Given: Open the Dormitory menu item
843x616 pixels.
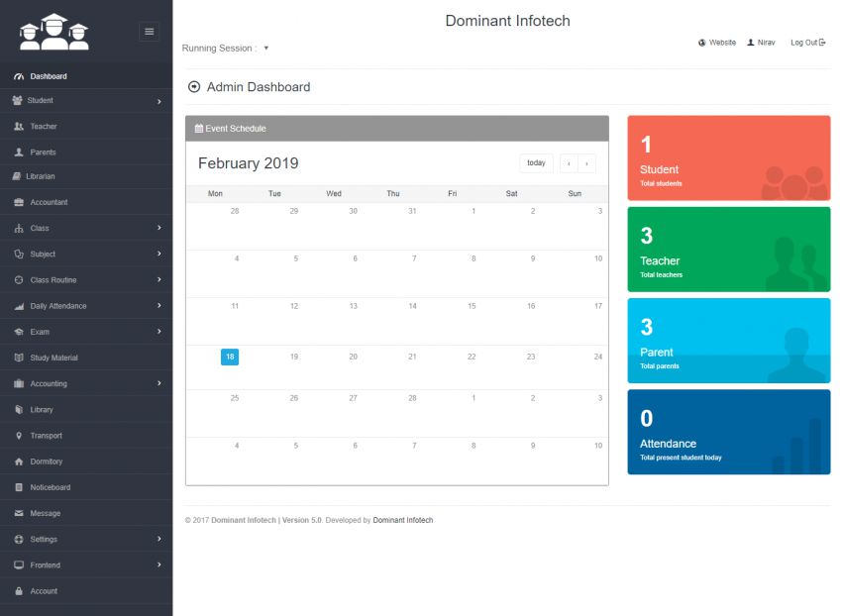Looking at the screenshot, I should 86,462.
